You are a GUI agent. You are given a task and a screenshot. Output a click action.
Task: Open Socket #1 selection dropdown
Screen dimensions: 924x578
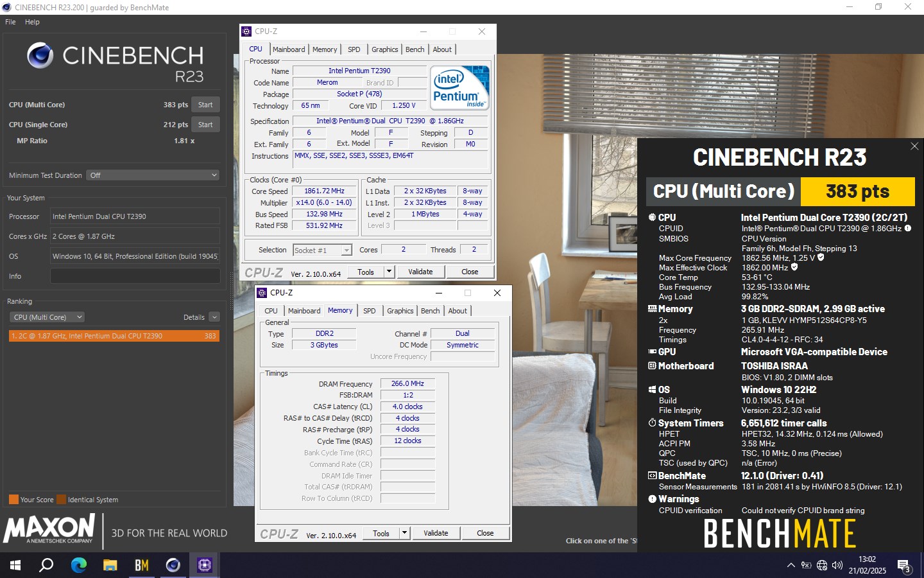(323, 250)
